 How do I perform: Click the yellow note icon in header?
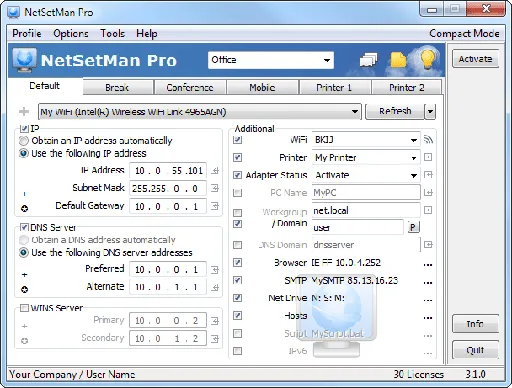pyautogui.click(x=398, y=60)
